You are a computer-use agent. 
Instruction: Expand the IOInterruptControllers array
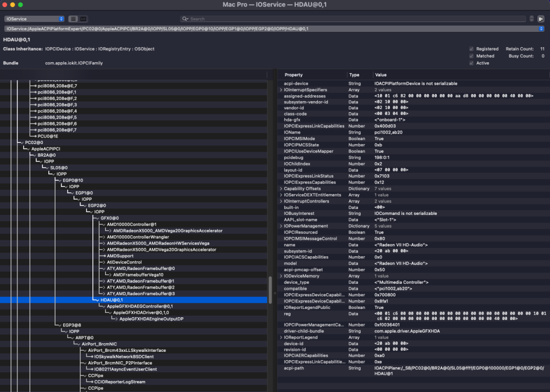[x=281, y=201]
